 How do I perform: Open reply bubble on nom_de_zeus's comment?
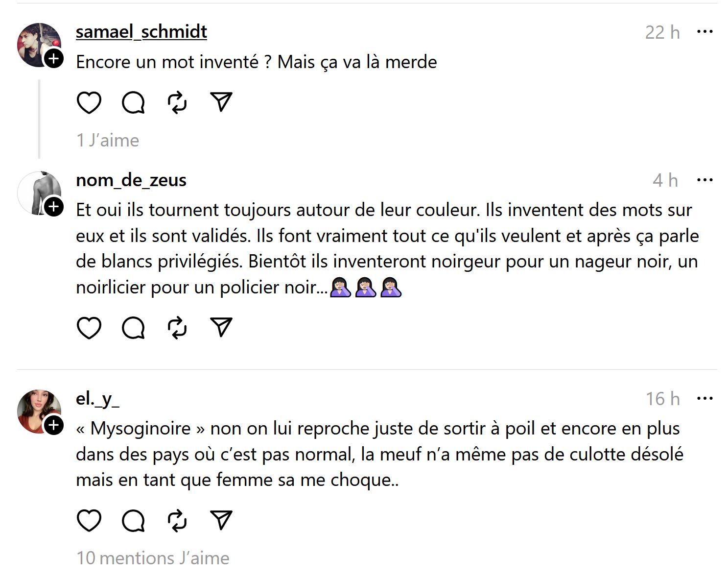[133, 328]
